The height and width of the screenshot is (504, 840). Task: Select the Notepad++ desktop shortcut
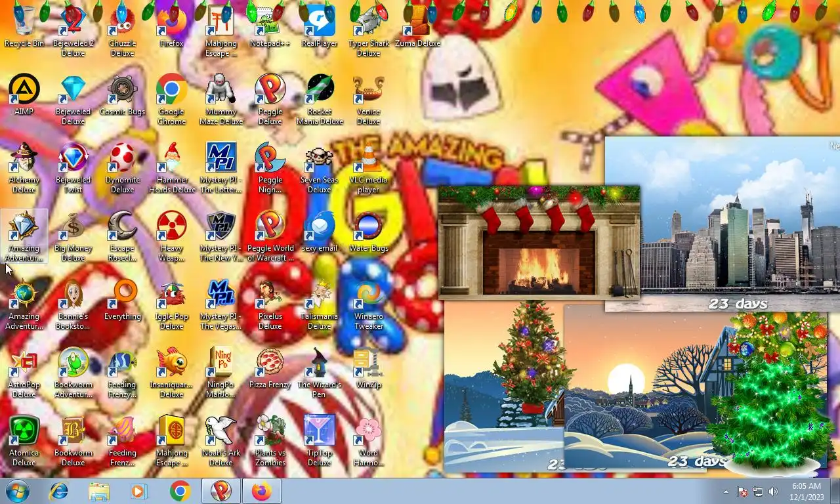(270, 28)
